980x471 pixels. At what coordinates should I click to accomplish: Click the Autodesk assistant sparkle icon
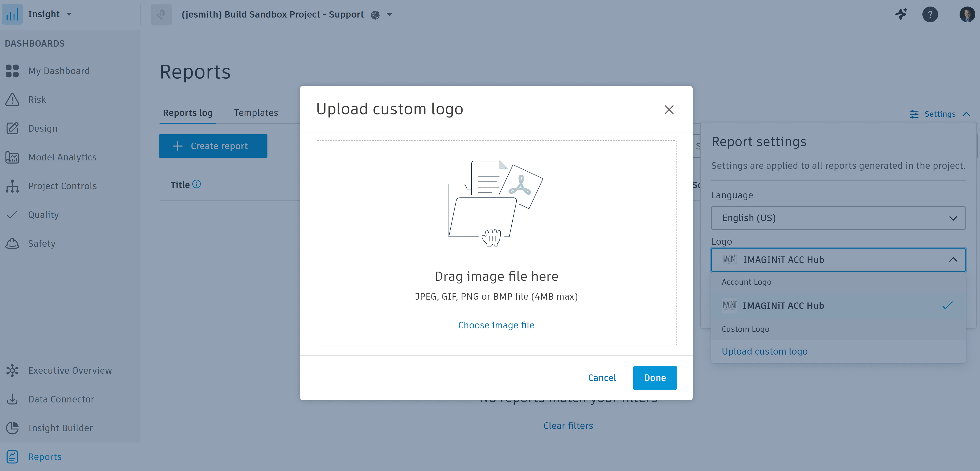coord(901,14)
